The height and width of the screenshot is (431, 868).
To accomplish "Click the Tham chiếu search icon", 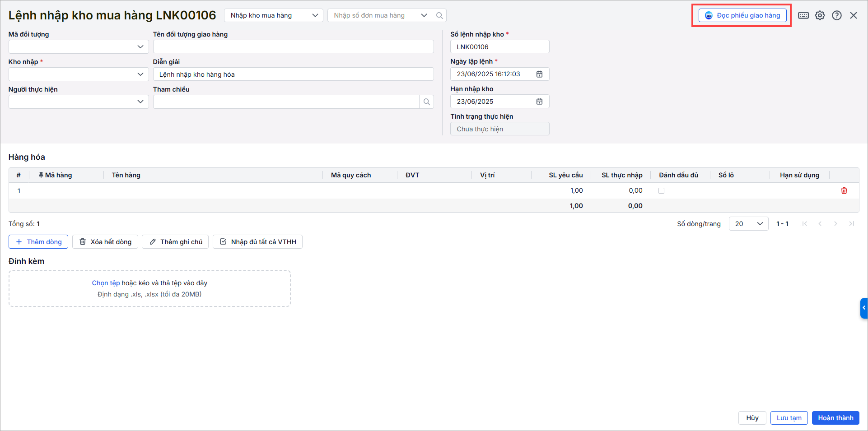I will (426, 102).
